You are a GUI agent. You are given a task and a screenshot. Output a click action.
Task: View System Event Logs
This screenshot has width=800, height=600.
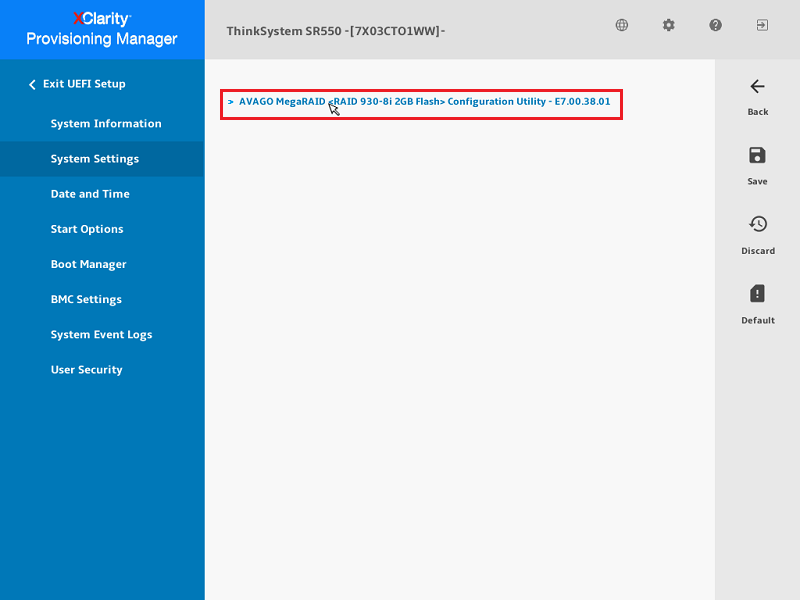[101, 335]
